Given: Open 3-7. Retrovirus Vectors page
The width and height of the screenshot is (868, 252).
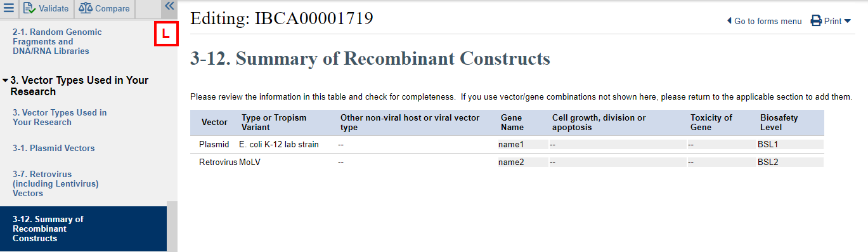Looking at the screenshot, I should [56, 183].
